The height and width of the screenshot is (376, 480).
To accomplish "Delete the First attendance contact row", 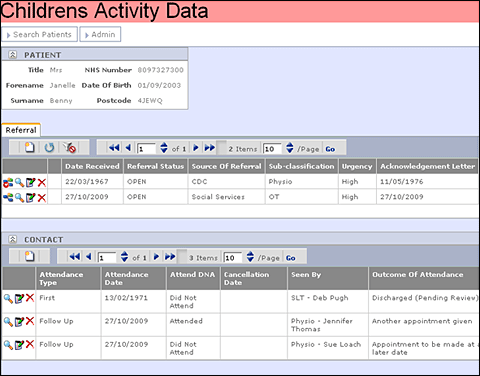I will coord(30,298).
